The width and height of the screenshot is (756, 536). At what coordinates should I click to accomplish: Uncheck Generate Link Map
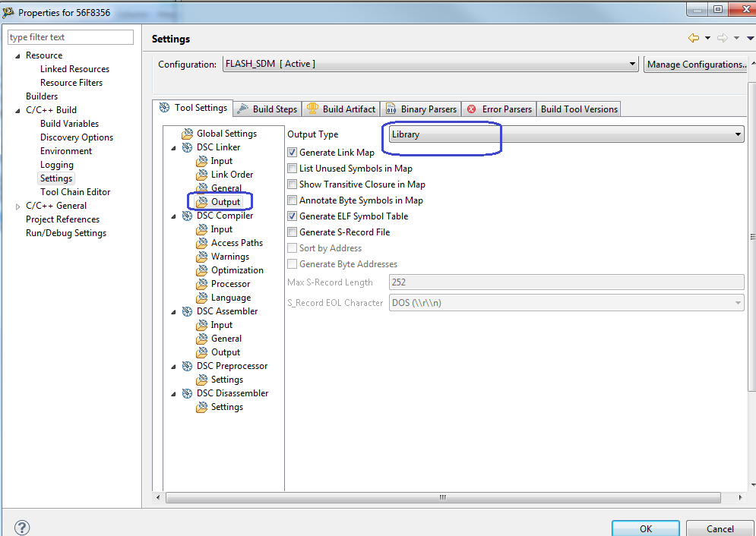[293, 153]
